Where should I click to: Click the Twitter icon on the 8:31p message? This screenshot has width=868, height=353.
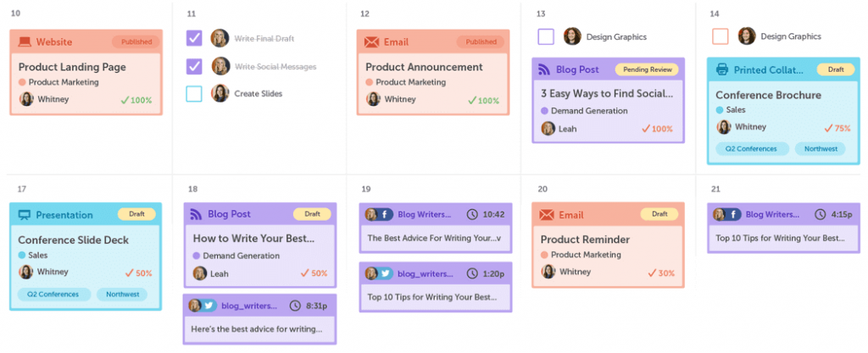coord(209,305)
